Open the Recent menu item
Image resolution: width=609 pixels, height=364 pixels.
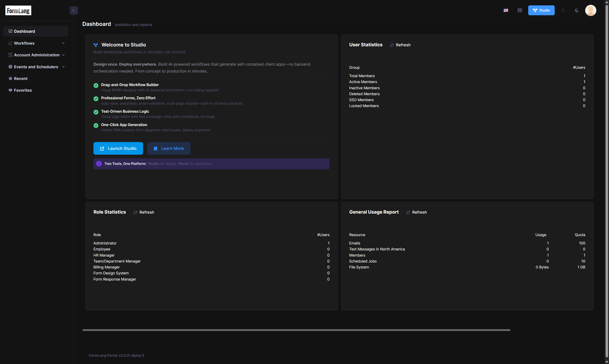click(x=36, y=78)
